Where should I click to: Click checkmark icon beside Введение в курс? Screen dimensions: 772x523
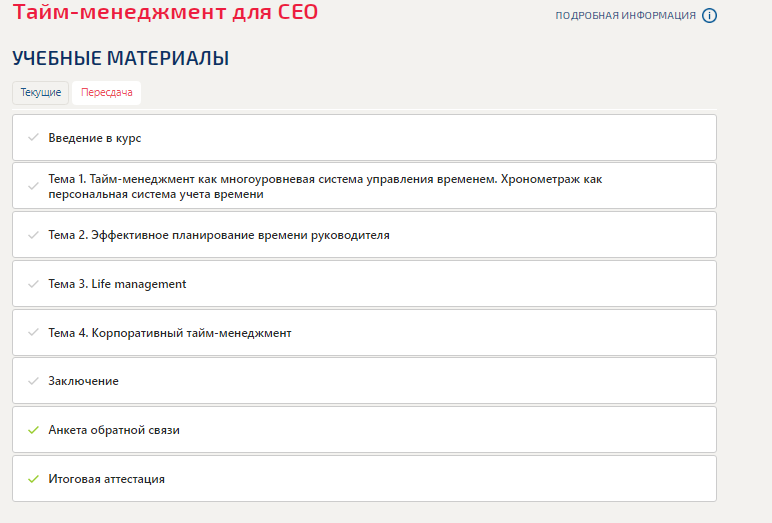[x=33, y=137]
